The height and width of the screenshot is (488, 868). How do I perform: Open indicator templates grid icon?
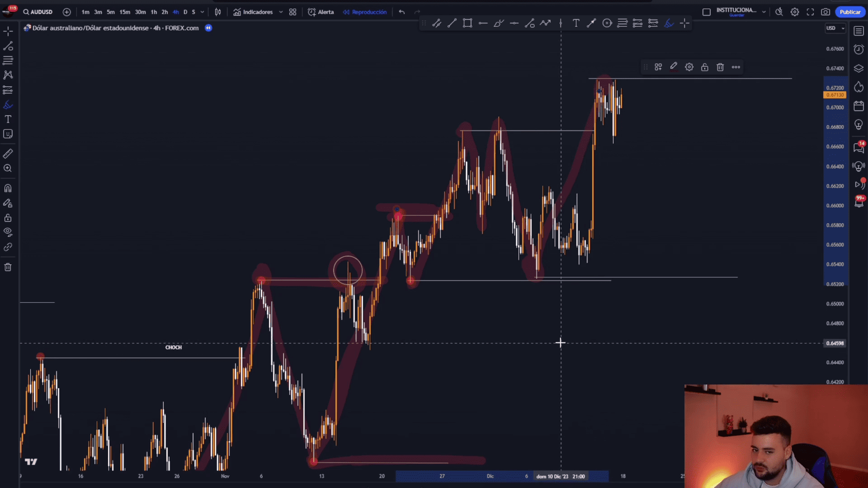click(x=293, y=12)
